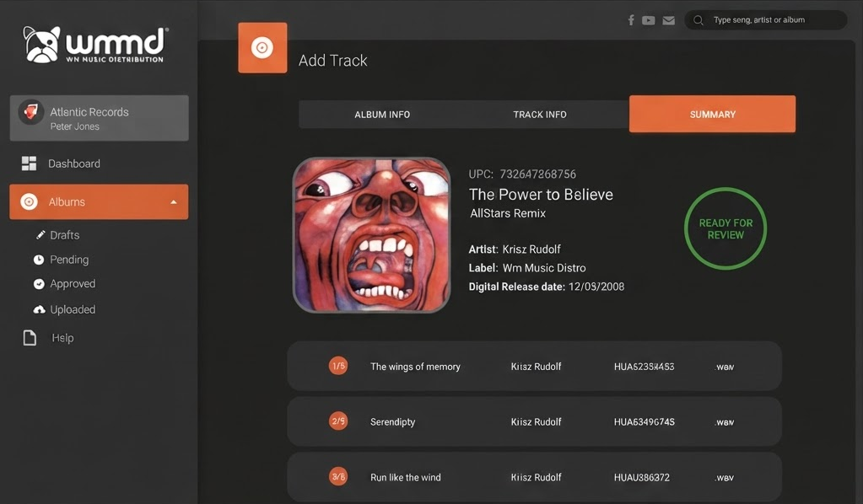863x504 pixels.
Task: Click the email envelope icon
Action: 669,20
